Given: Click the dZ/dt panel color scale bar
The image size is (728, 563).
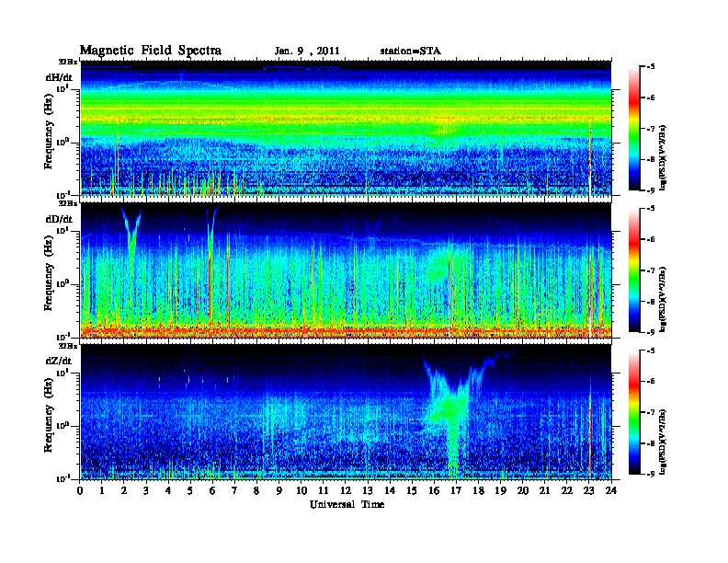Looking at the screenshot, I should [633, 412].
